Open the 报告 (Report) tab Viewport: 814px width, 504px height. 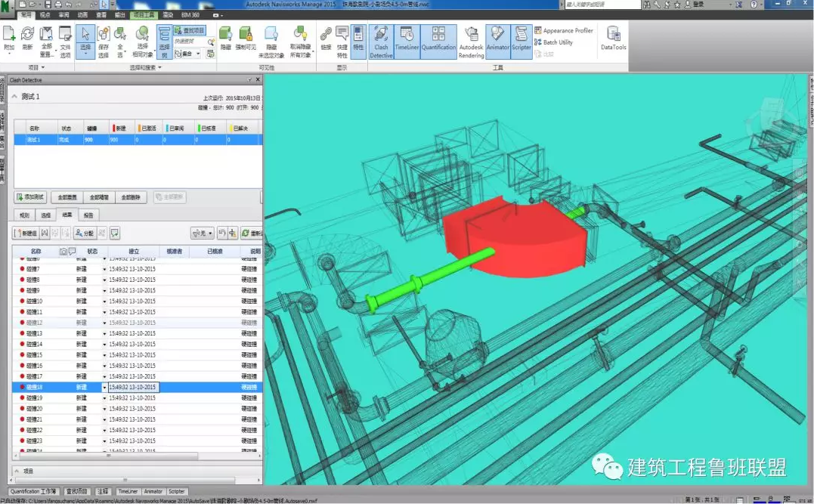pos(88,215)
